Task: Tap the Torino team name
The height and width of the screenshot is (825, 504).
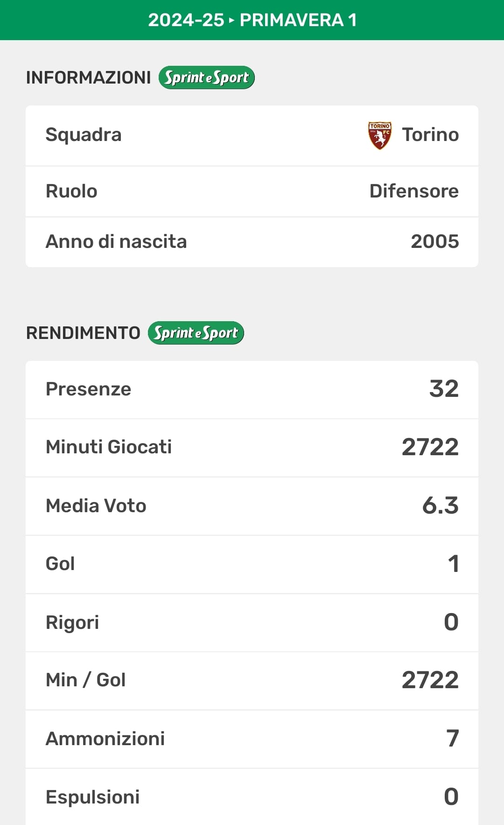Action: pyautogui.click(x=430, y=134)
